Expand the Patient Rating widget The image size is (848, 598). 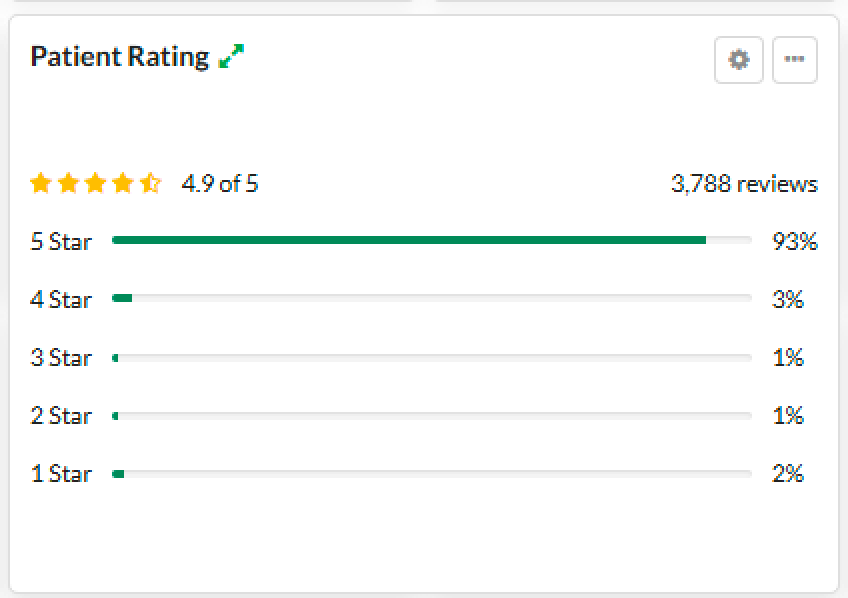pos(231,57)
